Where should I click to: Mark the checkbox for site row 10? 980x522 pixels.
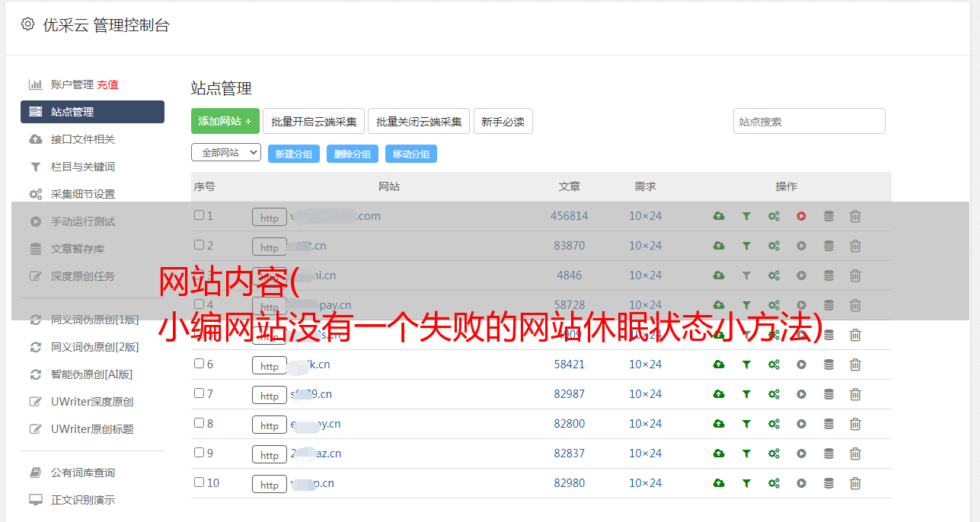pyautogui.click(x=199, y=482)
